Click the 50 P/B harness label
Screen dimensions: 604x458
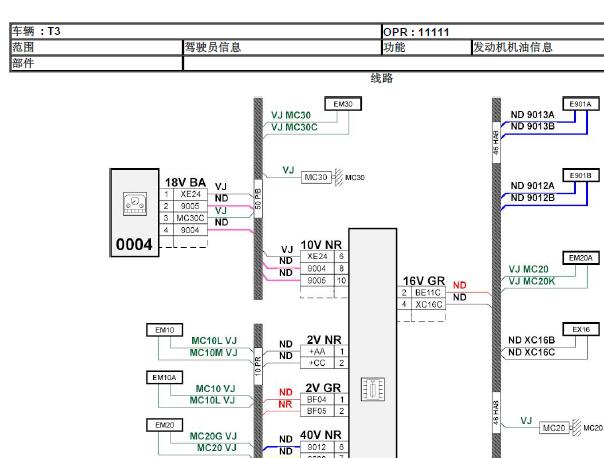258,199
